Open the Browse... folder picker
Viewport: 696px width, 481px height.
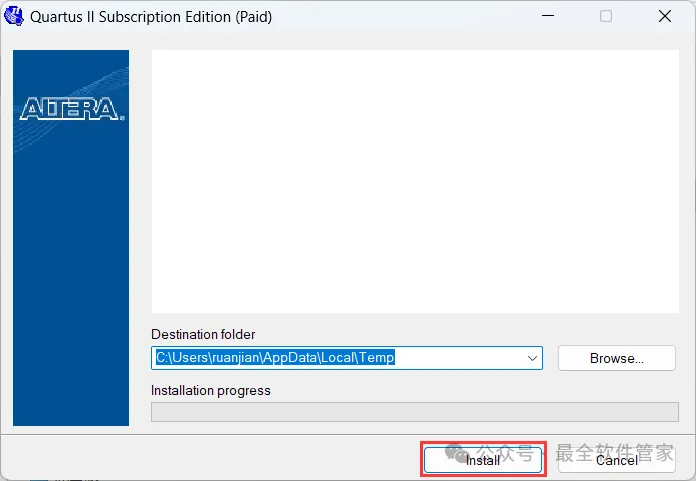(x=617, y=358)
